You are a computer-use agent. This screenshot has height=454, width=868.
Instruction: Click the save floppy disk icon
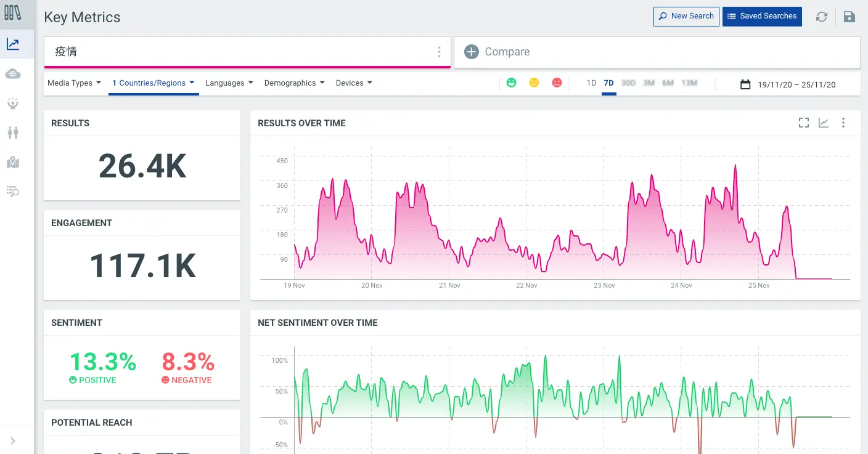850,17
